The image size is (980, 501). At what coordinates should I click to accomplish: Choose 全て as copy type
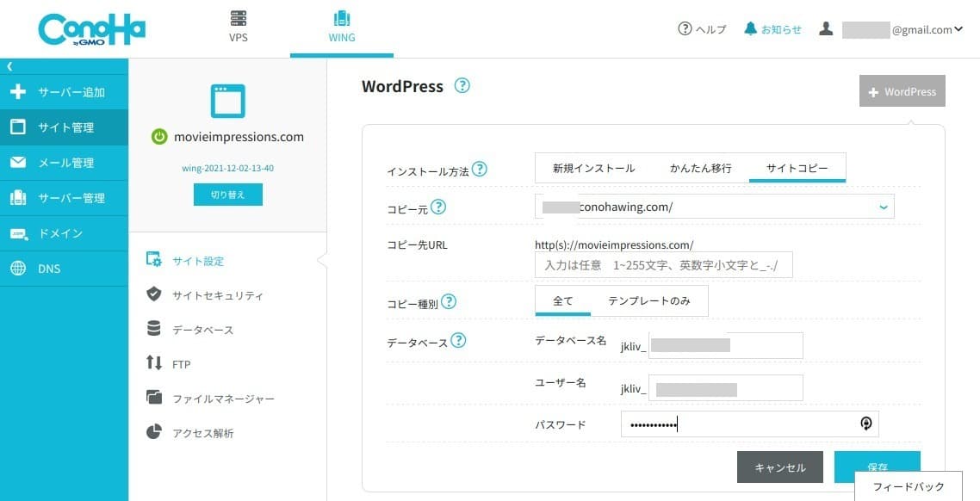click(x=563, y=301)
